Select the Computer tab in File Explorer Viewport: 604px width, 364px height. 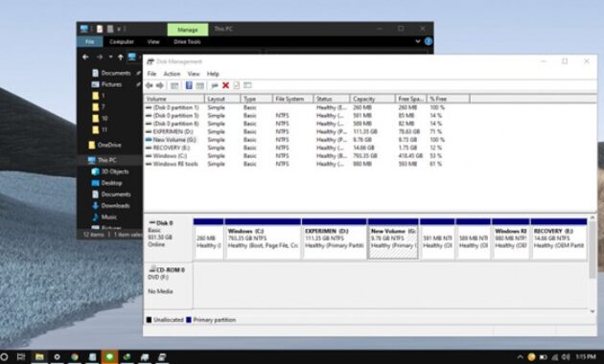pyautogui.click(x=122, y=41)
